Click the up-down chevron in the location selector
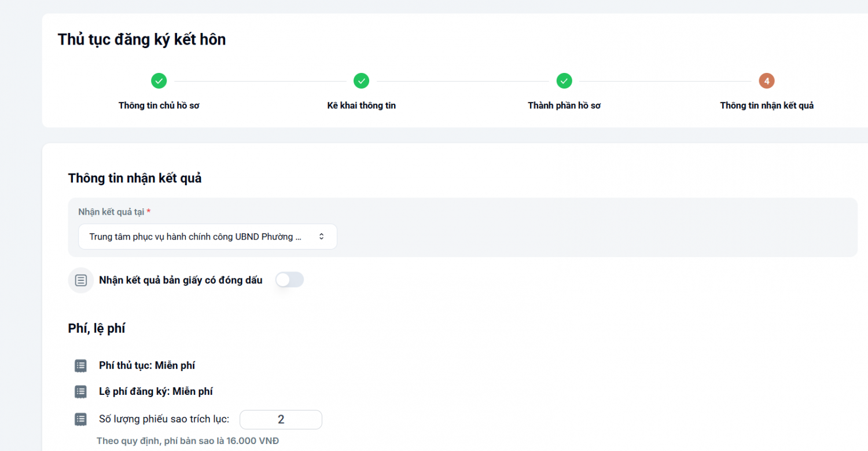Viewport: 868px width, 451px height. tap(322, 237)
